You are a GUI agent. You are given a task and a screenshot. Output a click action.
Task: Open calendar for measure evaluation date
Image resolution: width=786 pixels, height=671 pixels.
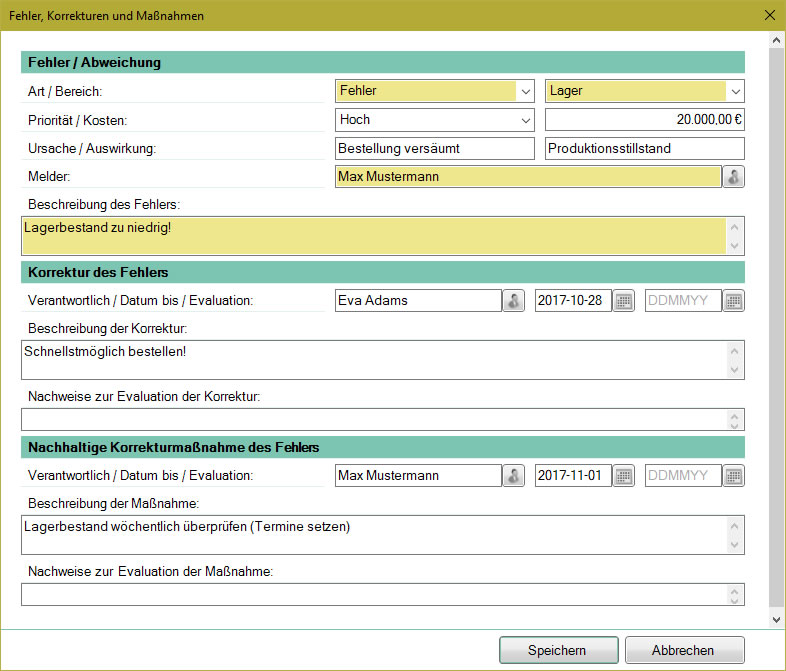(734, 476)
